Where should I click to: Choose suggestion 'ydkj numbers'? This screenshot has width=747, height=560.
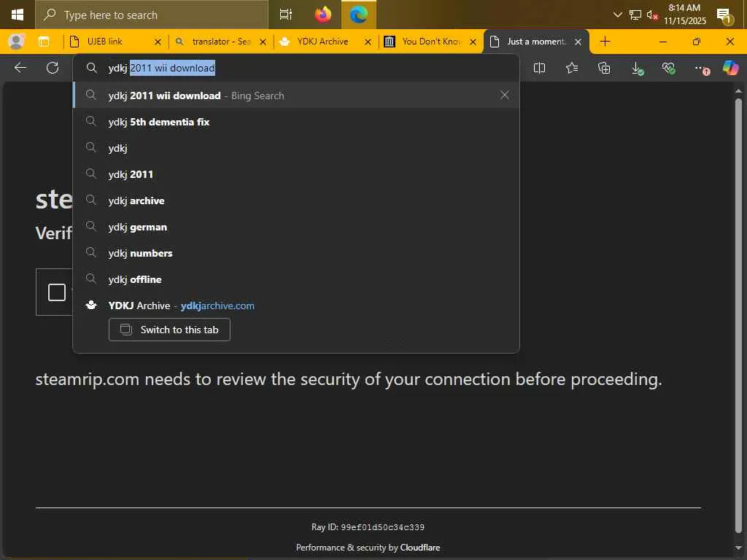[x=296, y=253]
